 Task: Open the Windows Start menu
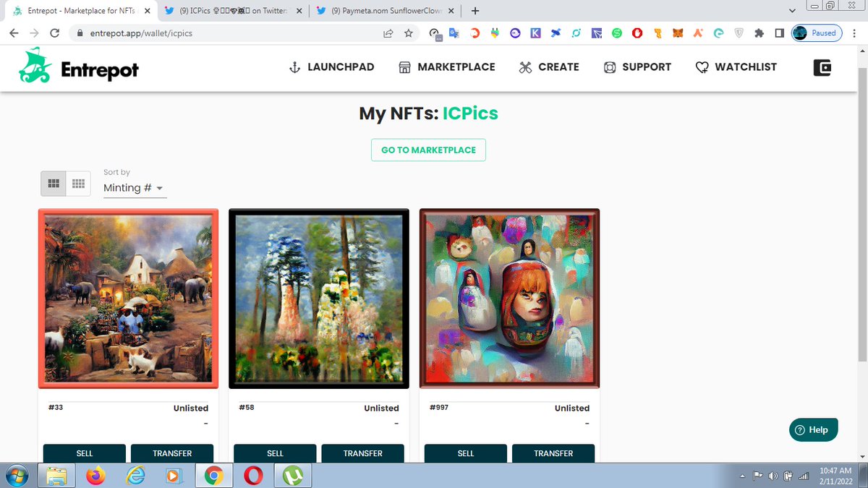point(16,475)
